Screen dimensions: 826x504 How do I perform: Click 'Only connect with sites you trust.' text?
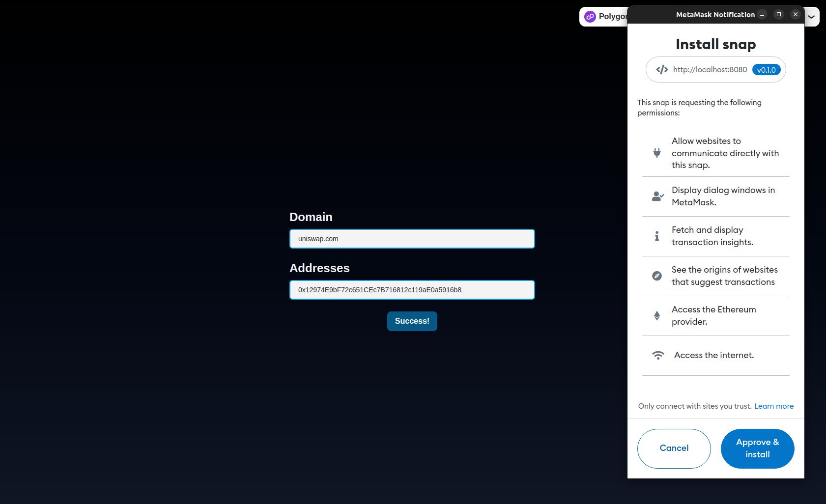click(695, 406)
